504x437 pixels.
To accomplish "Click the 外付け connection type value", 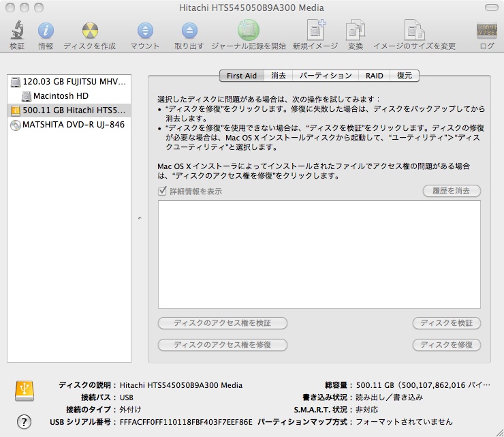I will tap(130, 410).
